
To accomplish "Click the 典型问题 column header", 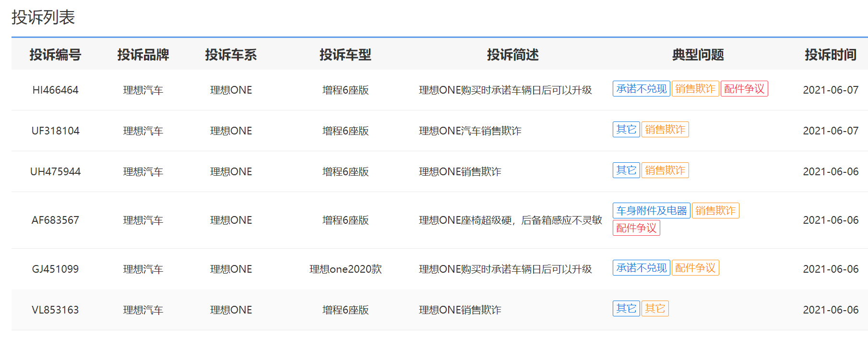I will [x=698, y=55].
